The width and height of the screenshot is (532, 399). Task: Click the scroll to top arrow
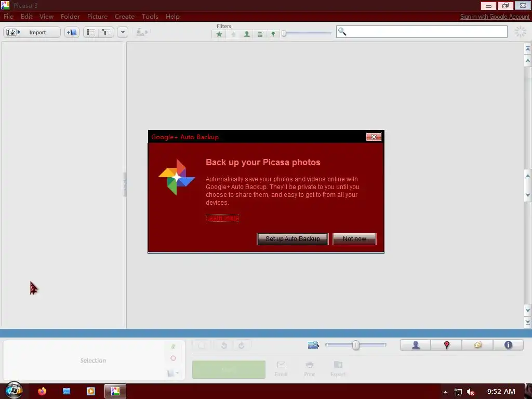[x=528, y=49]
